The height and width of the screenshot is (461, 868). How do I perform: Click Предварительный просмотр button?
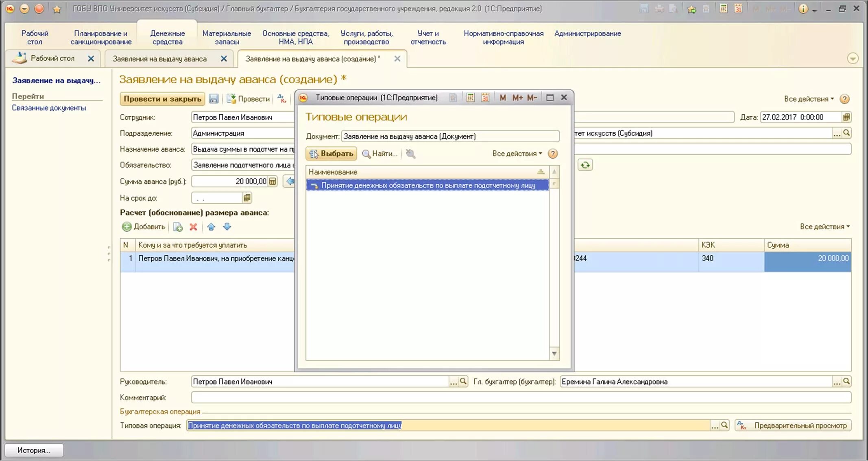coord(793,426)
